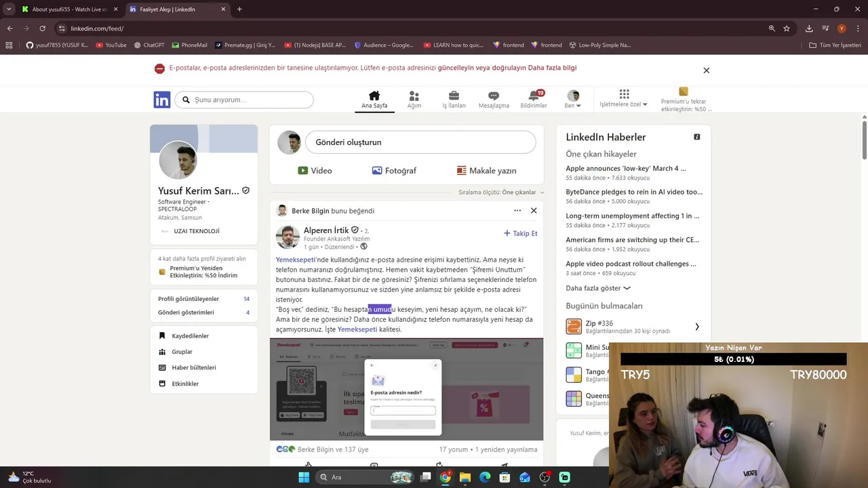Change 'Sıralama ölçütü: Öne çıkanlar' sort order
868x488 pixels.
click(x=500, y=192)
